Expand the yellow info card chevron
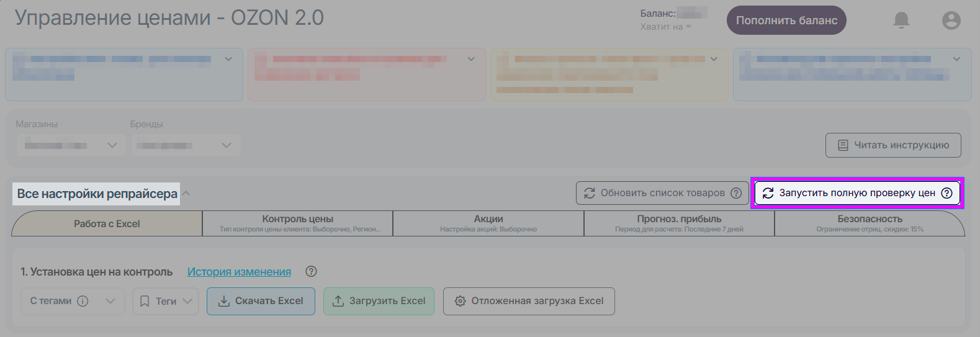980x337 pixels. [x=714, y=59]
